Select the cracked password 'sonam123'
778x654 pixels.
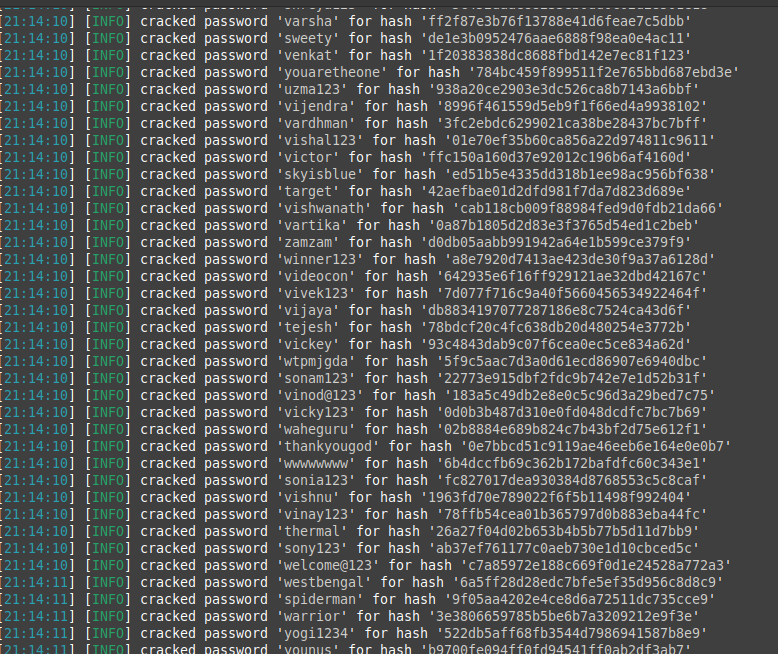(316, 378)
